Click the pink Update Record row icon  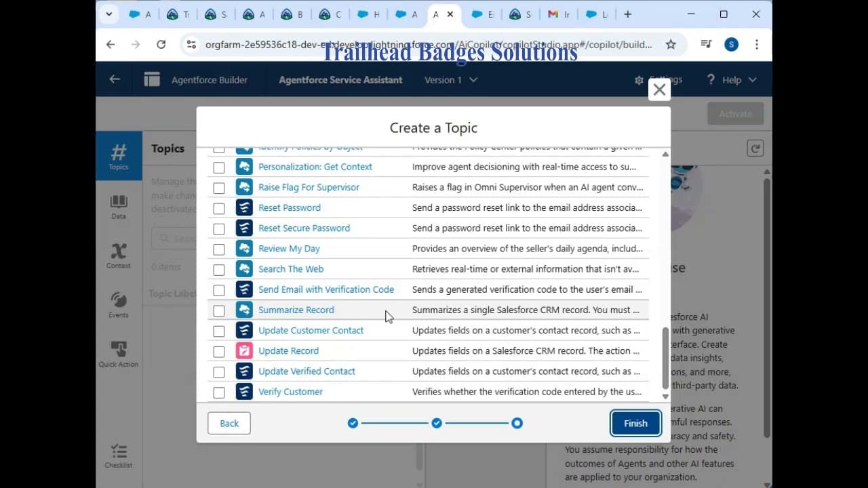click(244, 351)
